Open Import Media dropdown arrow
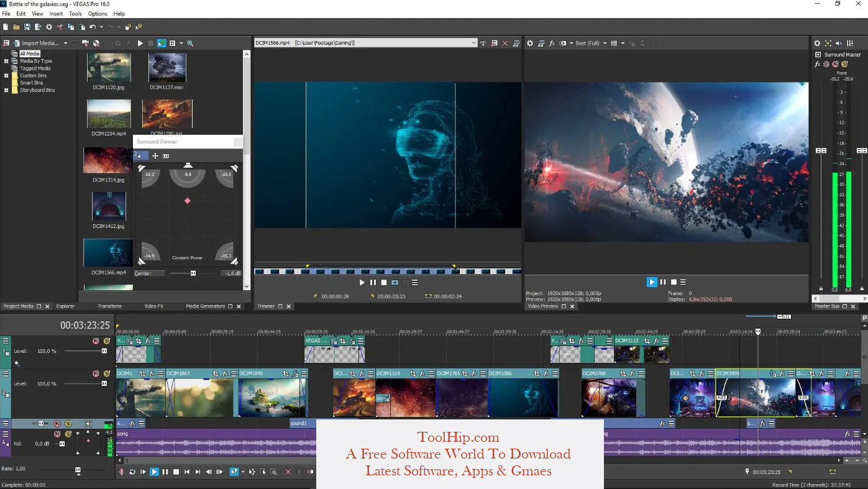Viewport: 868px width, 489px height. coord(65,43)
